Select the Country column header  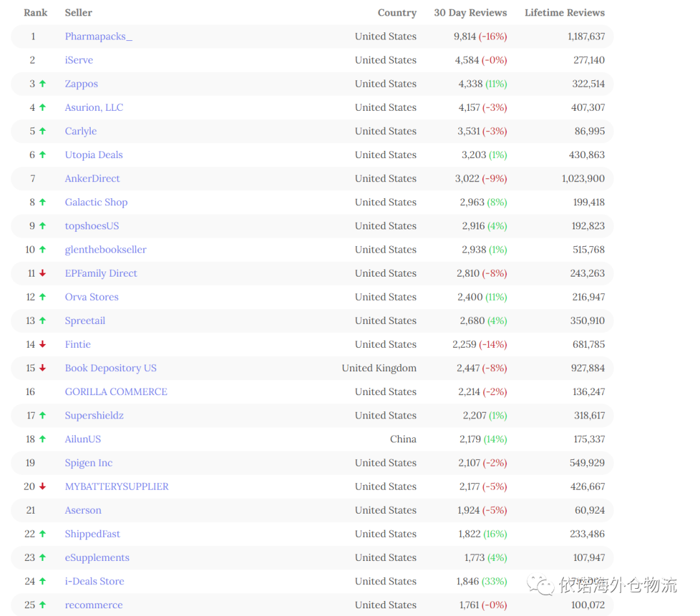(x=397, y=12)
